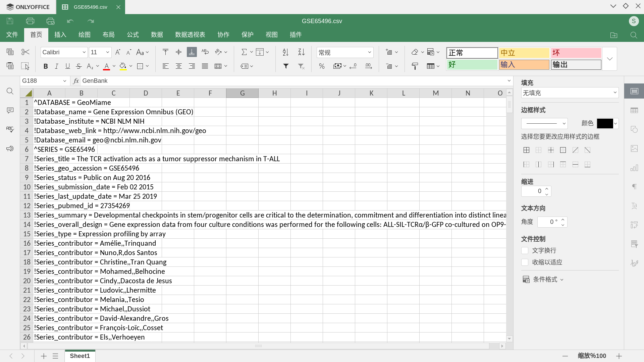Open the 条件格式 conditional formatting dropdown
The height and width of the screenshot is (362, 644).
(x=543, y=279)
